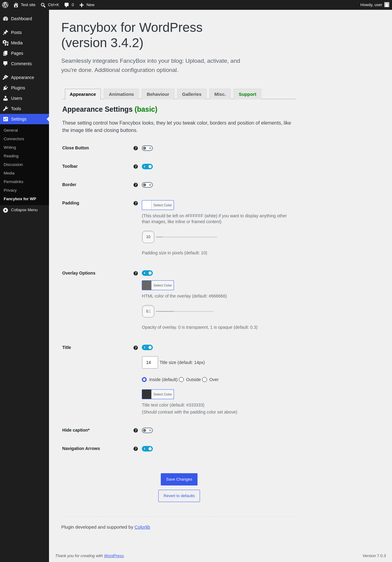
Task: Focus the padding size value box
Action: [x=148, y=237]
